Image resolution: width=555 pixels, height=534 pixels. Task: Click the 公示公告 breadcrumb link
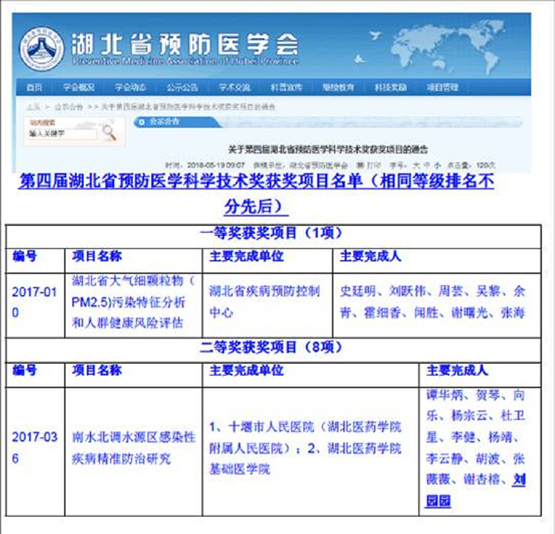coord(68,107)
